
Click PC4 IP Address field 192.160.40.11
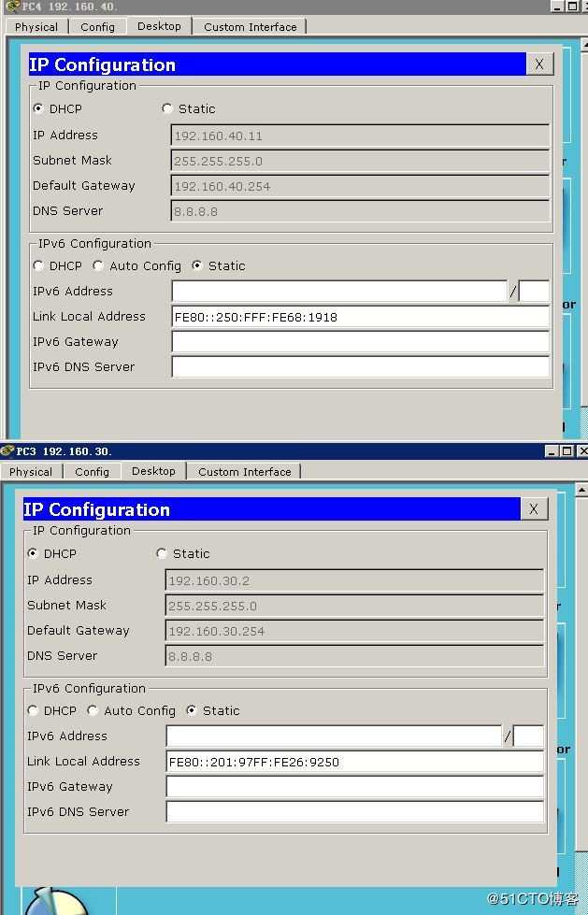point(360,136)
